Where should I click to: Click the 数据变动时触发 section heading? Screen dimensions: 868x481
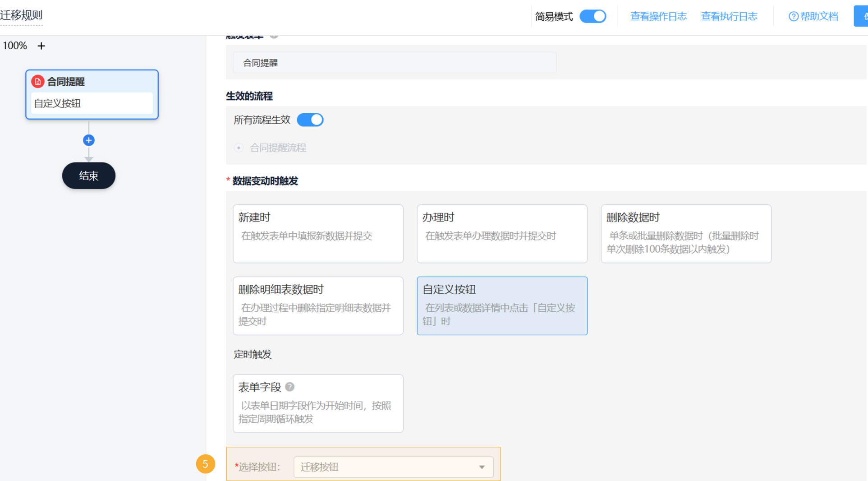click(x=265, y=181)
